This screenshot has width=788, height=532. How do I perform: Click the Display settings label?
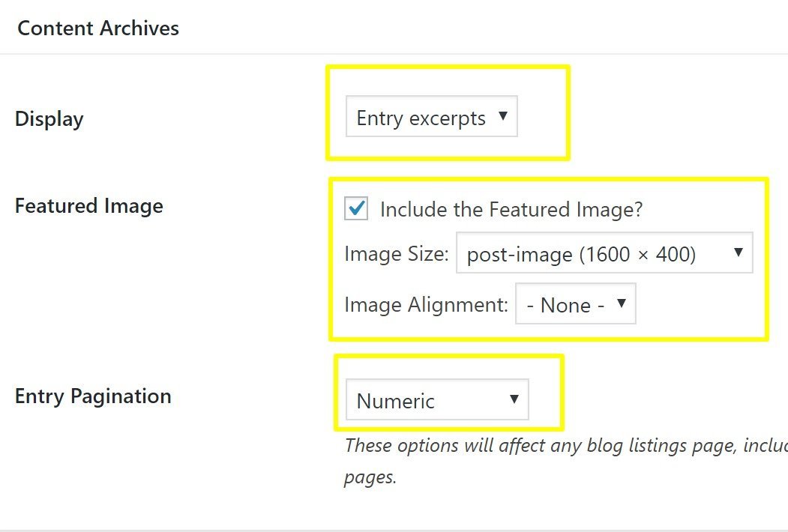[x=48, y=118]
